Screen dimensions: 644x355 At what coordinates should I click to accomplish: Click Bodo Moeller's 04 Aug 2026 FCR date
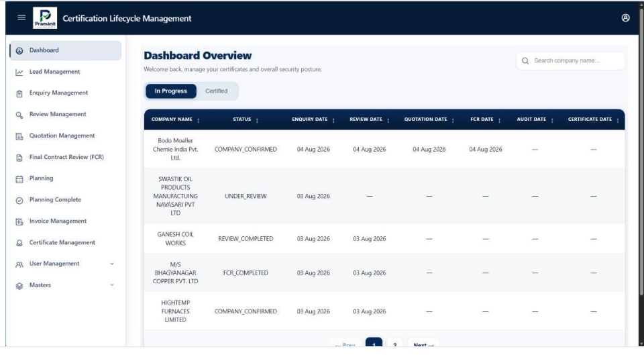click(486, 150)
